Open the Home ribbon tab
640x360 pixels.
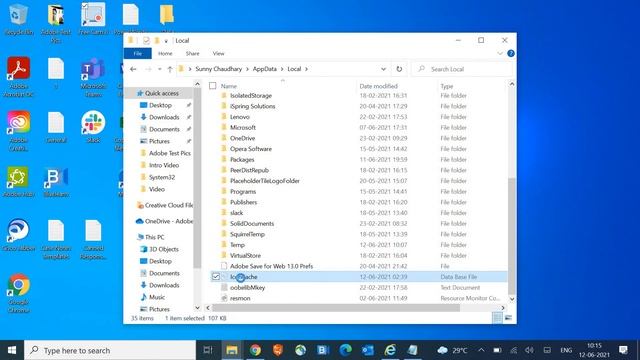click(x=165, y=53)
